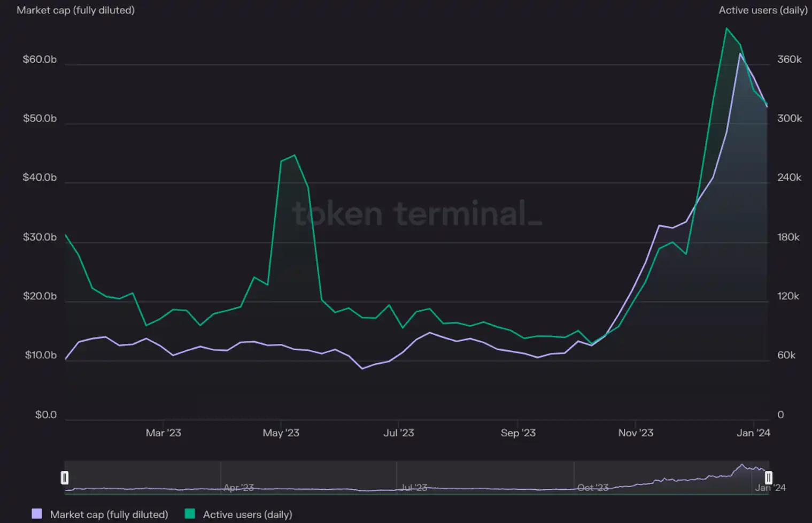Click the 360k right axis label
This screenshot has height=523, width=812.
pyautogui.click(x=790, y=59)
